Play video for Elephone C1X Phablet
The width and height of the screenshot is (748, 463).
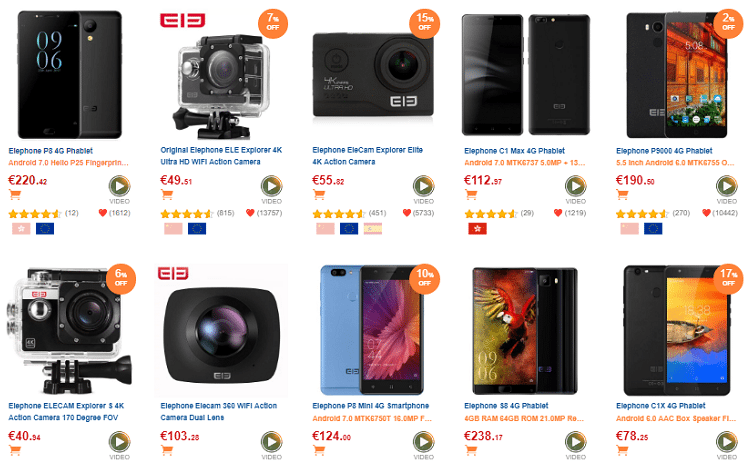(x=727, y=442)
